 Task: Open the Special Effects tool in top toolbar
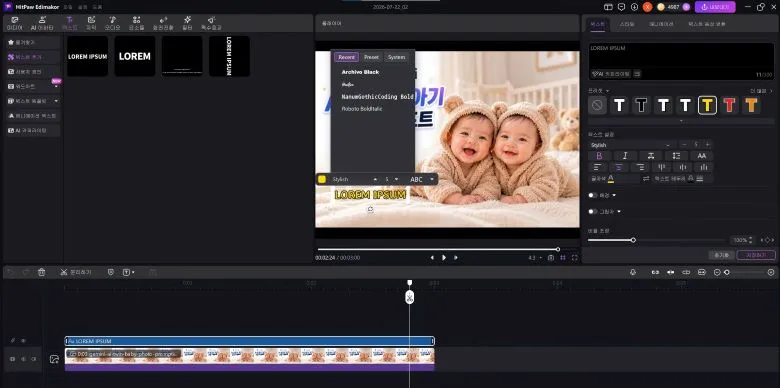click(x=211, y=23)
